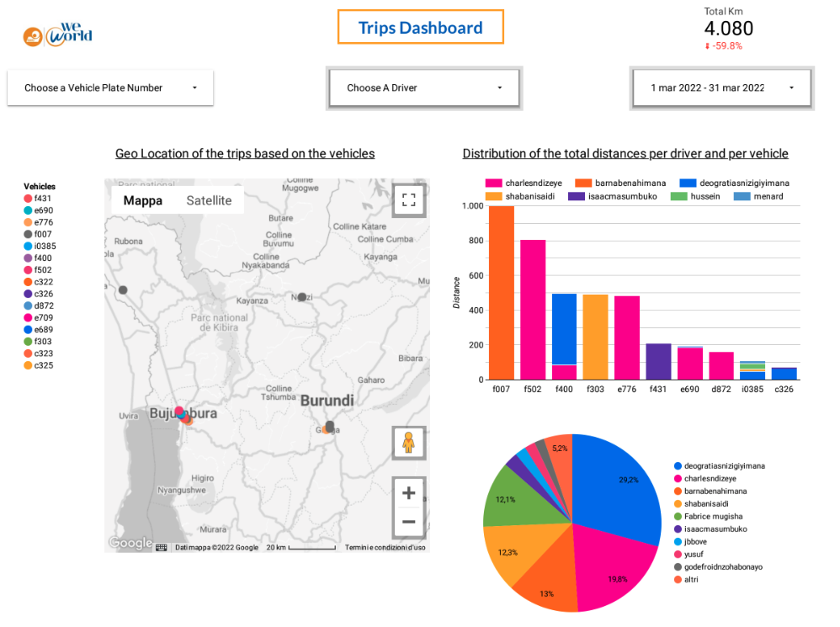Click the color dot next to vehicle f502
The height and width of the screenshot is (627, 840).
click(27, 271)
